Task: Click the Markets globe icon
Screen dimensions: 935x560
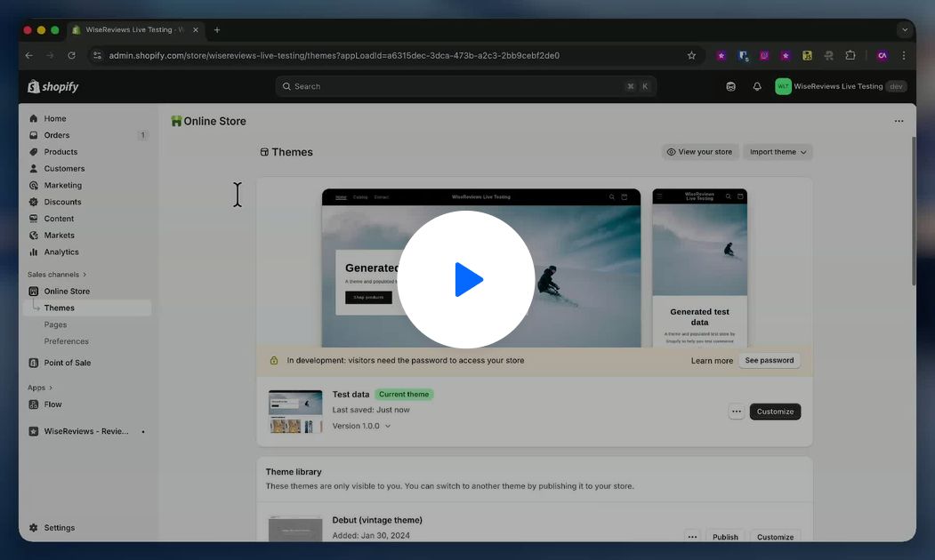Action: [34, 236]
